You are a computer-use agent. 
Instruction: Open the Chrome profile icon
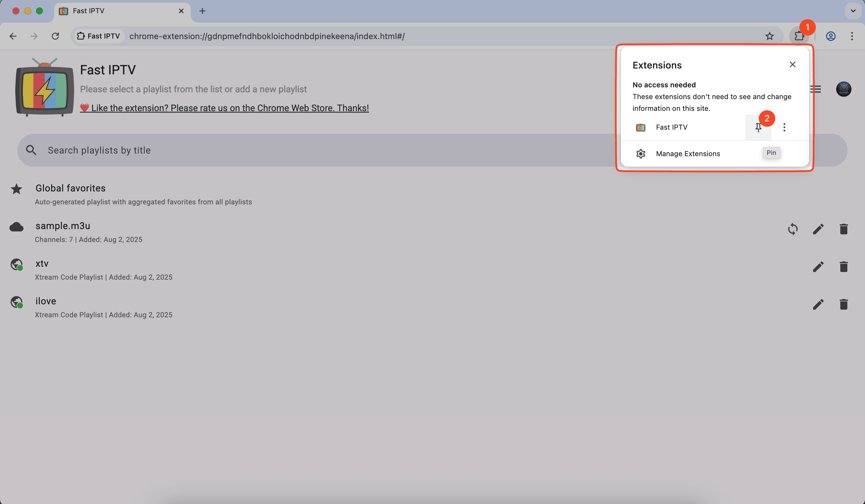[831, 36]
